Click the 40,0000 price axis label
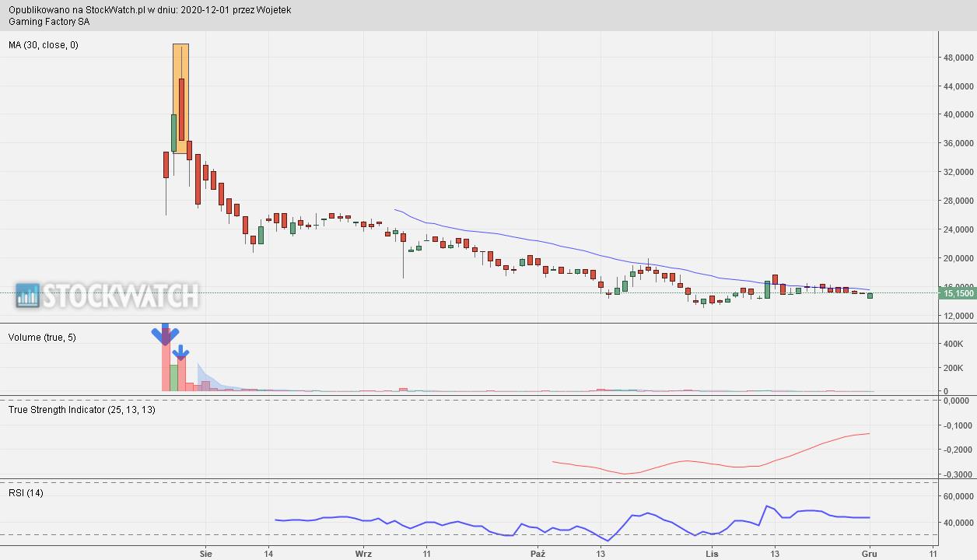This screenshot has width=977, height=560. [x=959, y=115]
